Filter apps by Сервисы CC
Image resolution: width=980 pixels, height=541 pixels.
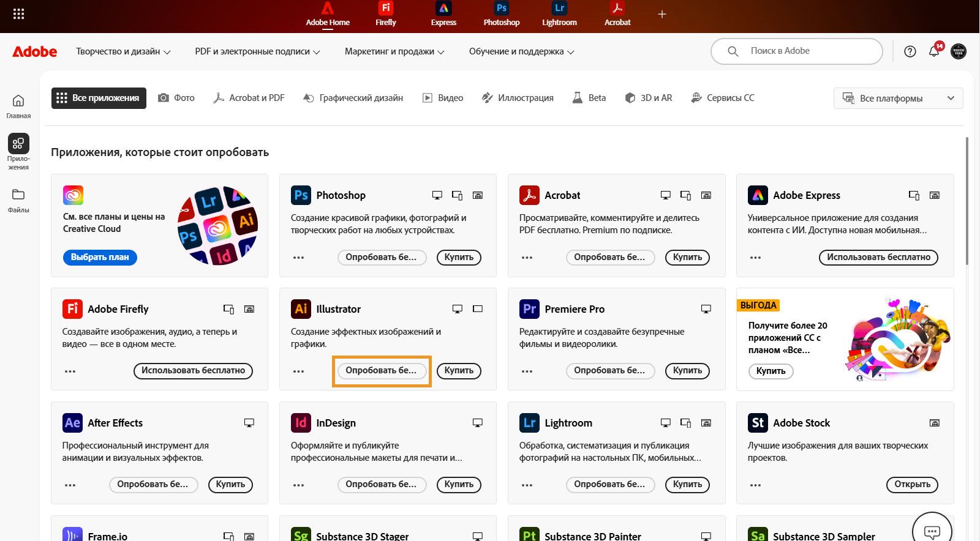click(x=722, y=98)
